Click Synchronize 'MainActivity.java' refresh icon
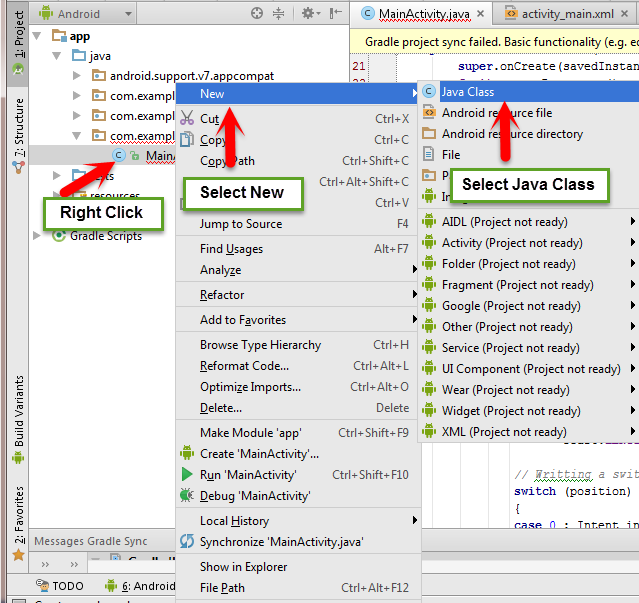Screen dimensions: 639x603 point(187,541)
